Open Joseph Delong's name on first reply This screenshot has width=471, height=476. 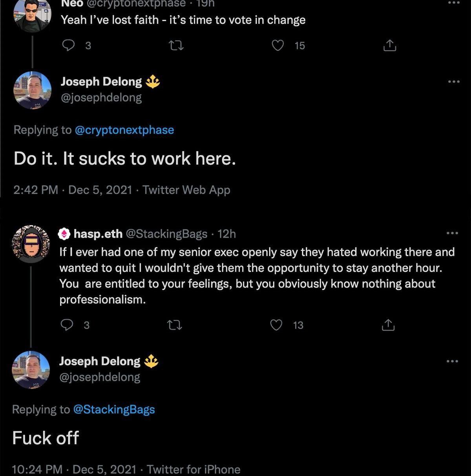101,82
